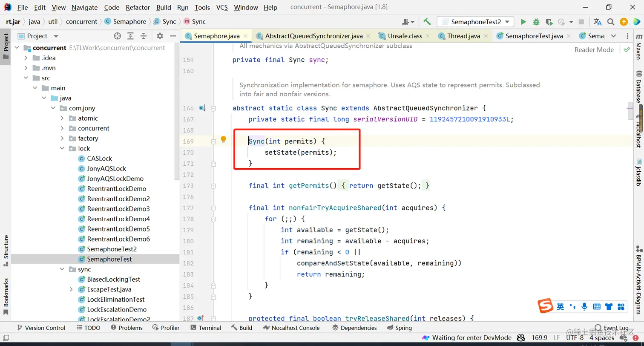644x346 pixels.
Task: Switch to SemaphoreTest.java tab
Action: (534, 36)
